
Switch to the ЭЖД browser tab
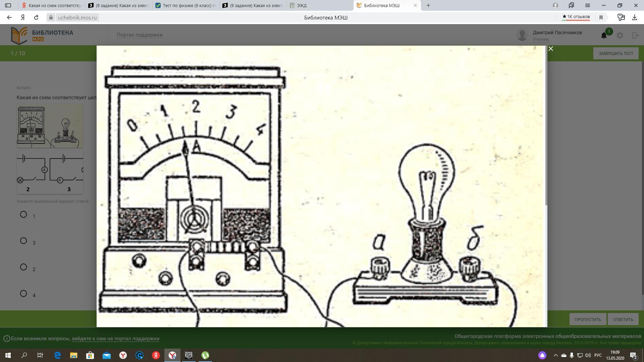coord(320,5)
